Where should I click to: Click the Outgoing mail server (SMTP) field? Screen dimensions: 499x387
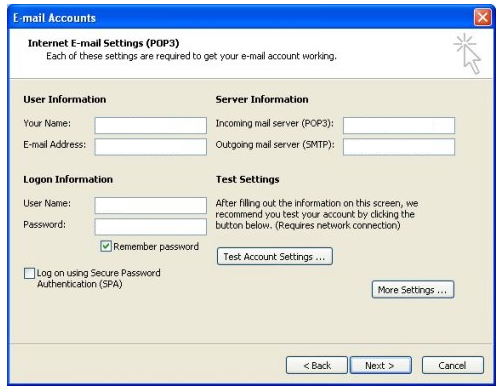pos(399,147)
